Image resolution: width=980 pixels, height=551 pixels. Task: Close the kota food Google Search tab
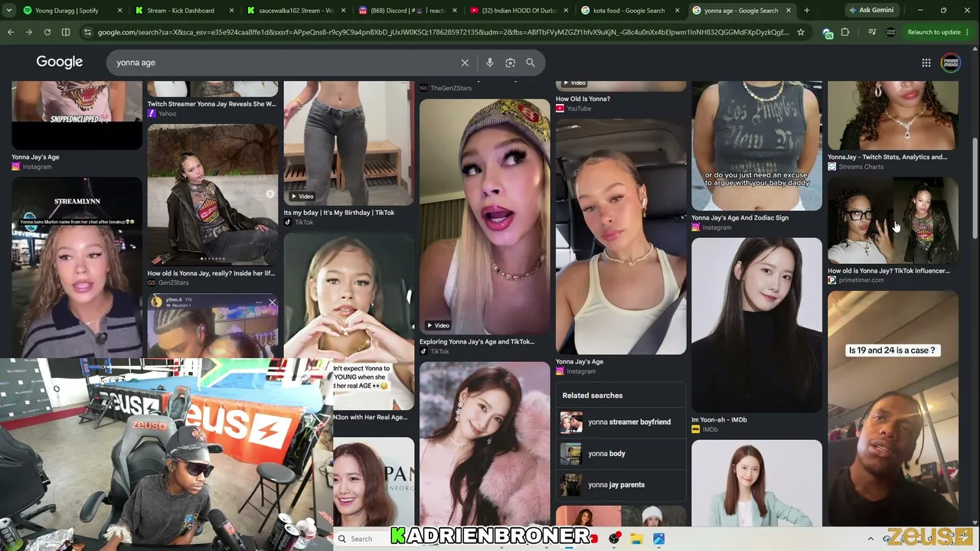pyautogui.click(x=677, y=11)
